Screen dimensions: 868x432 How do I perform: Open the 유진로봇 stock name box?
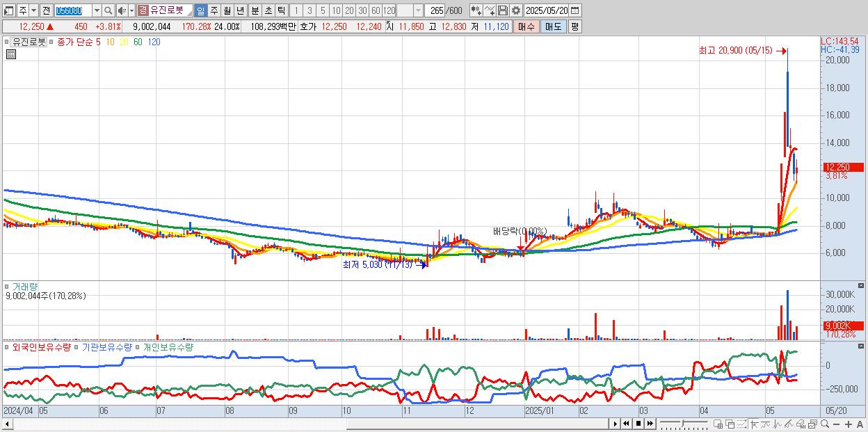coord(165,10)
